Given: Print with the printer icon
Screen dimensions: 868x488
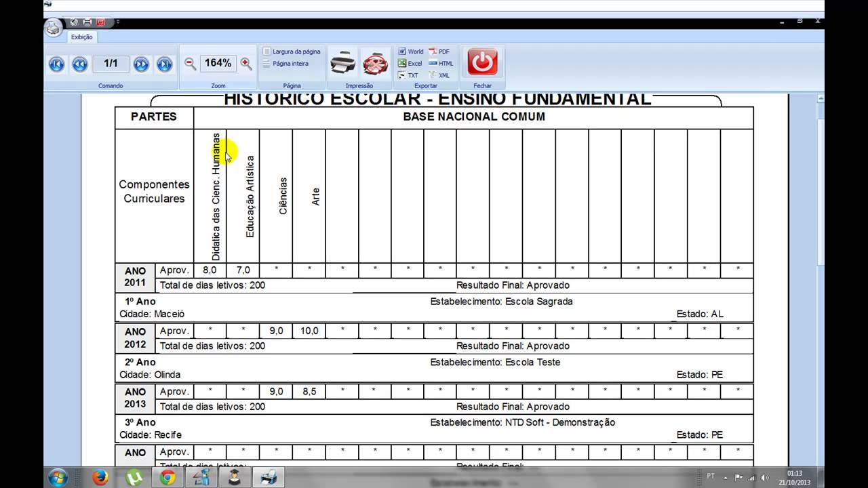Looking at the screenshot, I should click(x=343, y=63).
